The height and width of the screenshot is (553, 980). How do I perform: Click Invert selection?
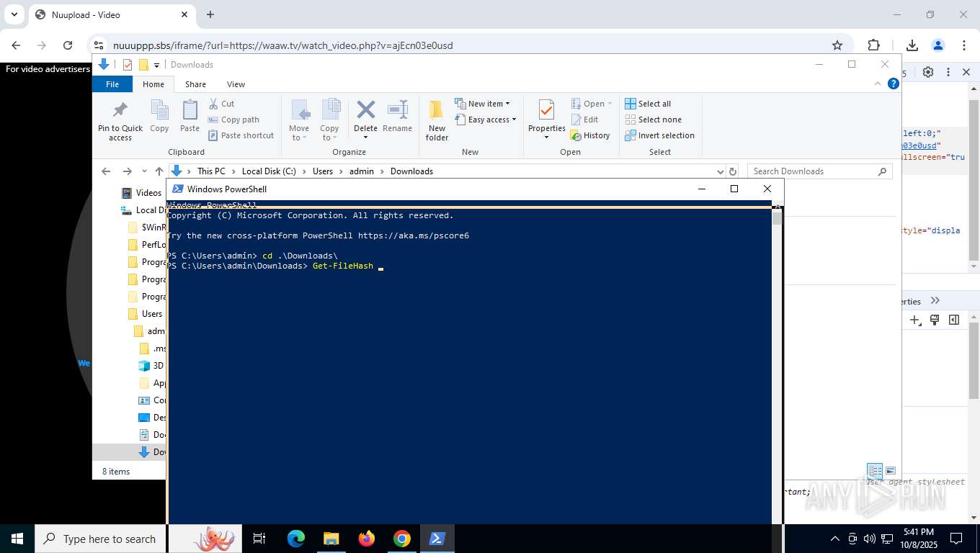click(x=659, y=135)
